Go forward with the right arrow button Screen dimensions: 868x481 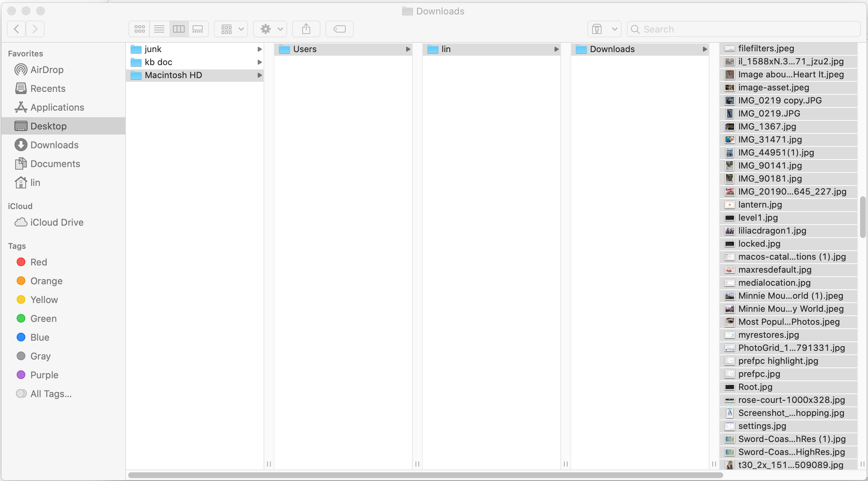pyautogui.click(x=35, y=29)
